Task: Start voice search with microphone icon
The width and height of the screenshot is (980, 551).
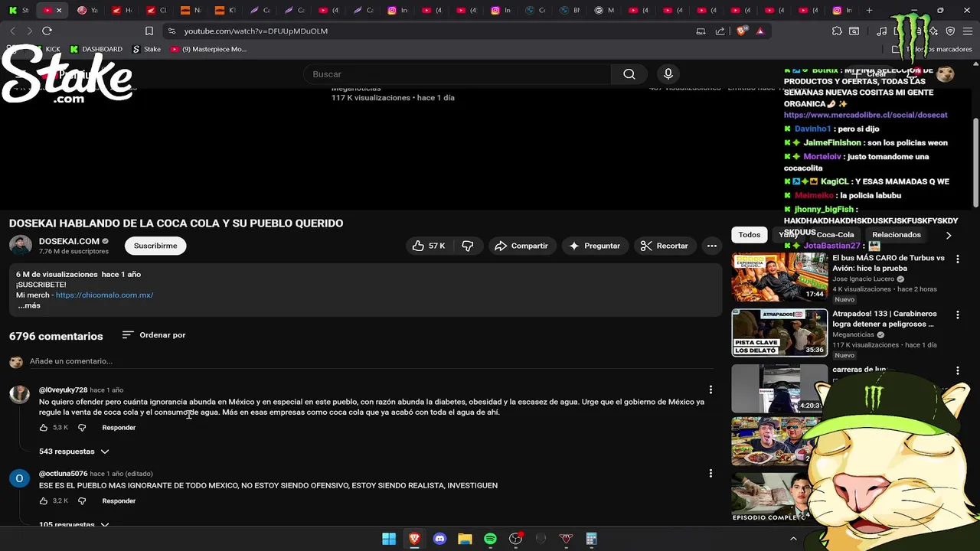Action: point(668,74)
